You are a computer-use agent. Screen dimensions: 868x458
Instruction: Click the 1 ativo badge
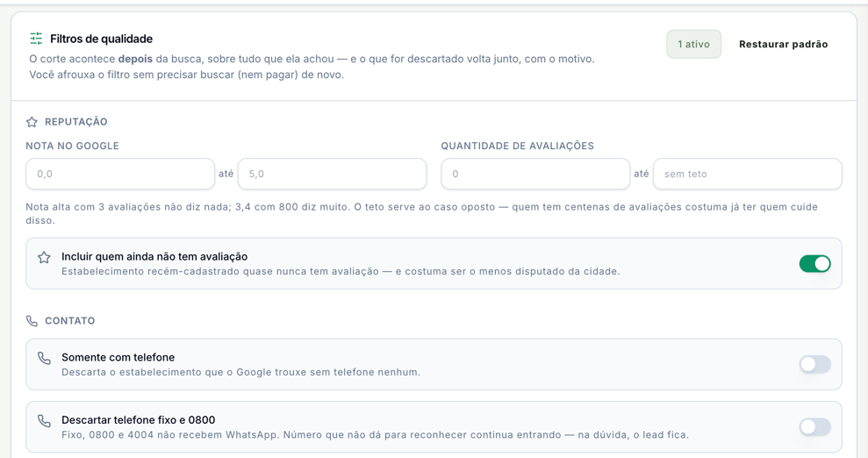coord(693,44)
